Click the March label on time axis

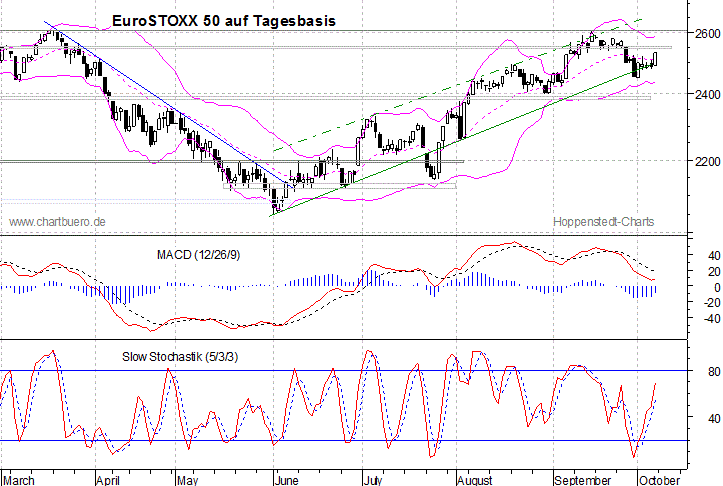point(19,480)
